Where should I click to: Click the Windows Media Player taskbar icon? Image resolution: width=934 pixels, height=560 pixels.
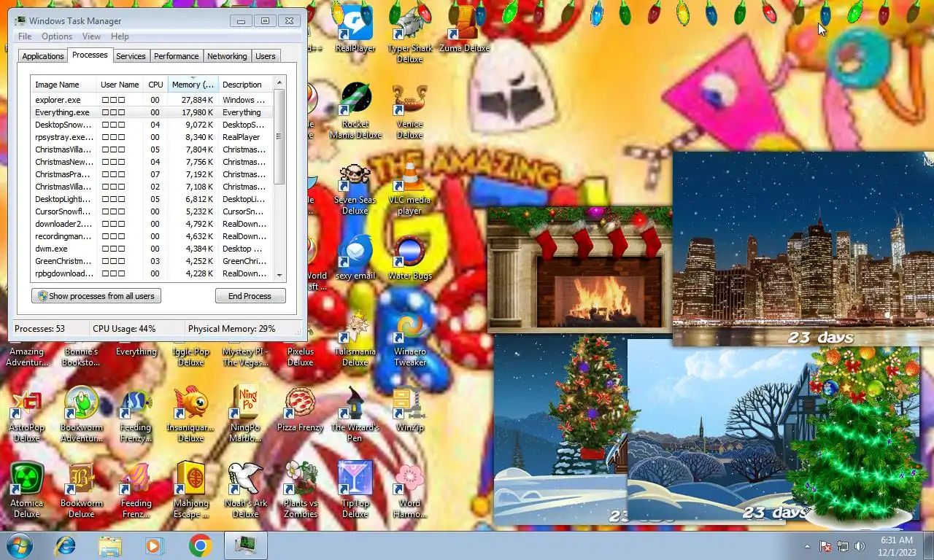(155, 545)
